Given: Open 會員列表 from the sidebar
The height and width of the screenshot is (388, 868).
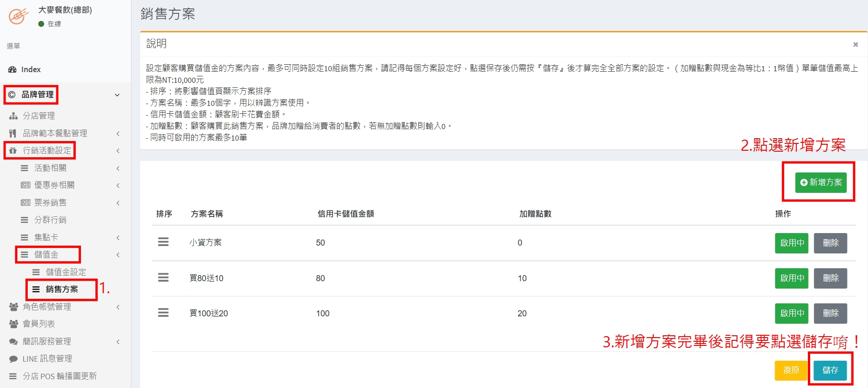Looking at the screenshot, I should coord(39,324).
